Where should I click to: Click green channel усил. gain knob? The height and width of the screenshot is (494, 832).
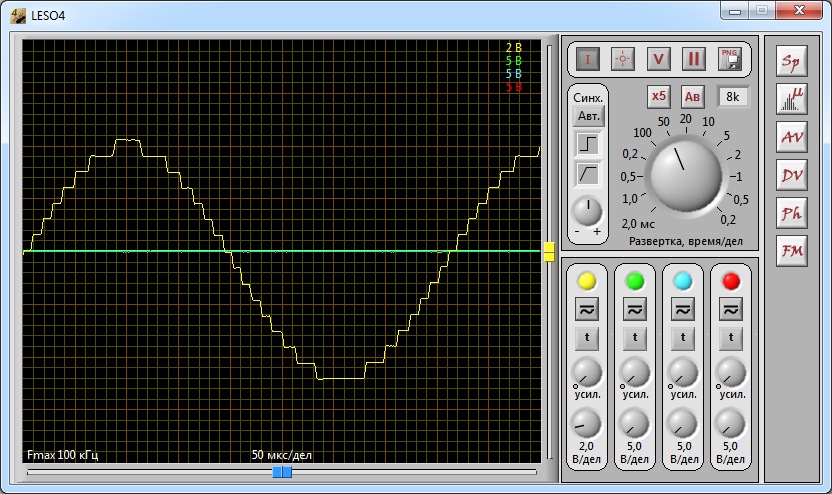[x=635, y=373]
